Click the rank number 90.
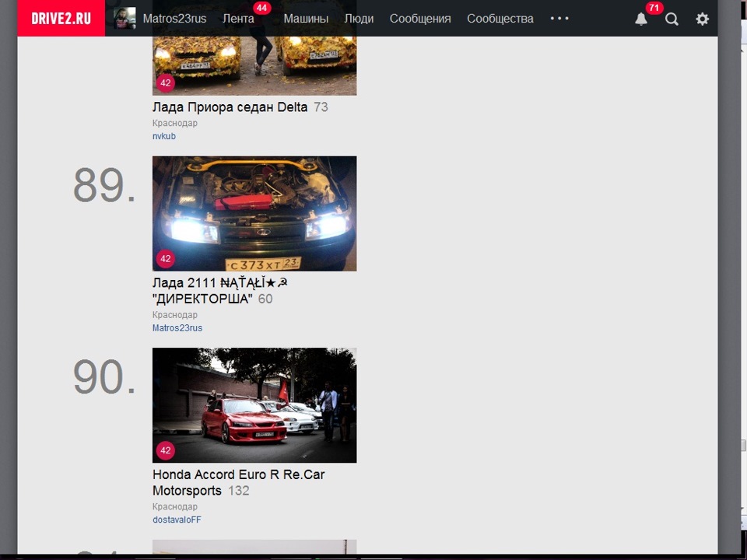 tap(103, 376)
